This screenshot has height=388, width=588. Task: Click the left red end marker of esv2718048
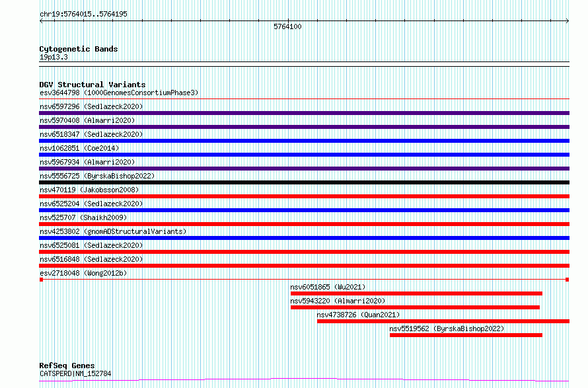pyautogui.click(x=41, y=280)
